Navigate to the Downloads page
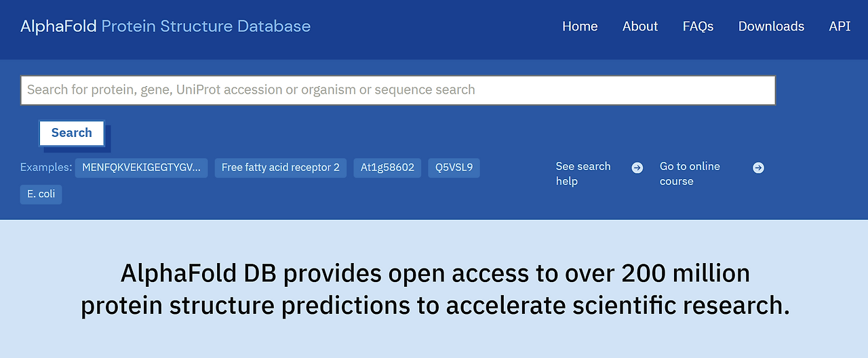The image size is (868, 358). coord(771,26)
